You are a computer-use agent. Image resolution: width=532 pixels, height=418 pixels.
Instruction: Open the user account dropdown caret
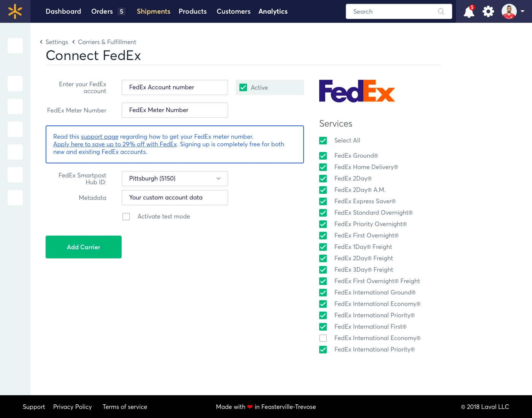[522, 11]
